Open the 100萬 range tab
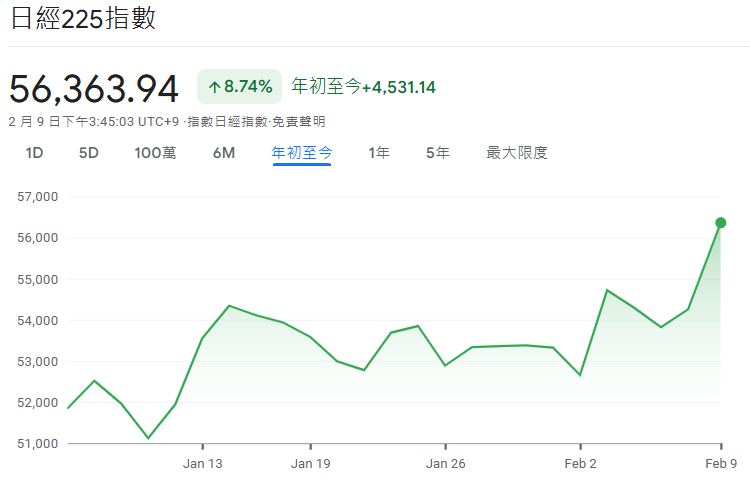 pyautogui.click(x=155, y=153)
